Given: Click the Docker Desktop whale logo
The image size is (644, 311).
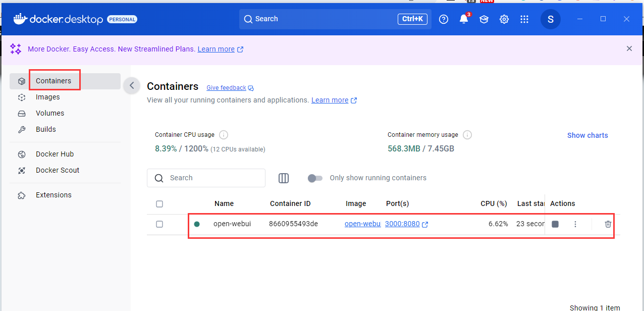Looking at the screenshot, I should pos(20,19).
